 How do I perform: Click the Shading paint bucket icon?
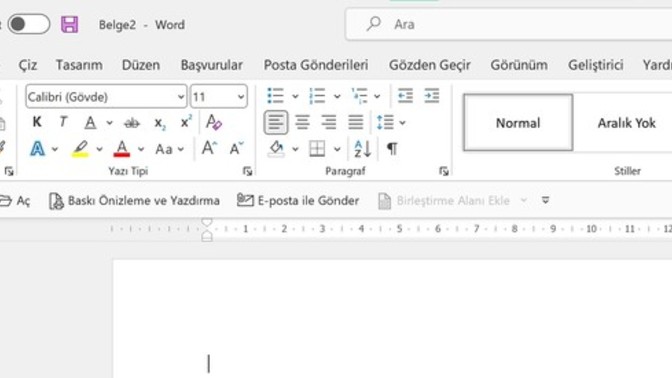[276, 149]
